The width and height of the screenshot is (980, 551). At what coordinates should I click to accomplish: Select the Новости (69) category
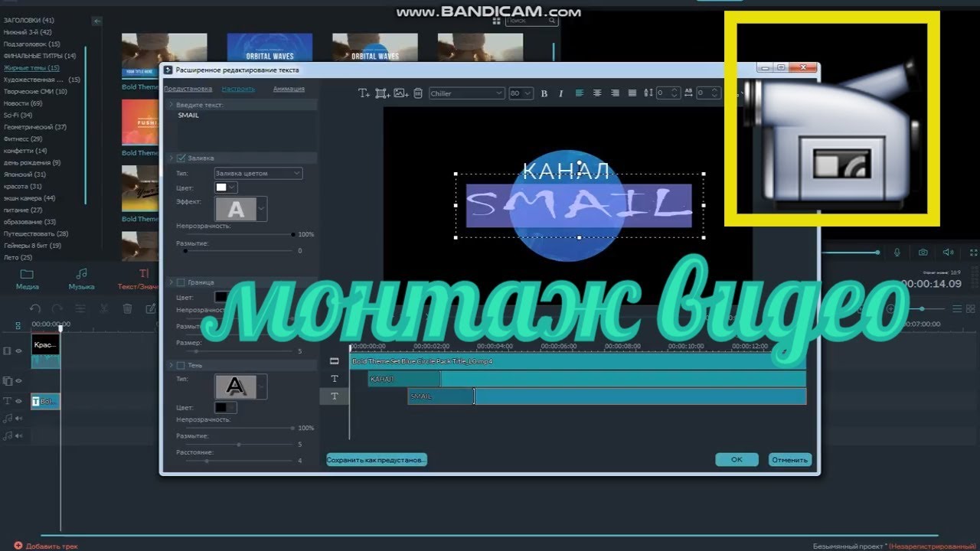point(23,103)
